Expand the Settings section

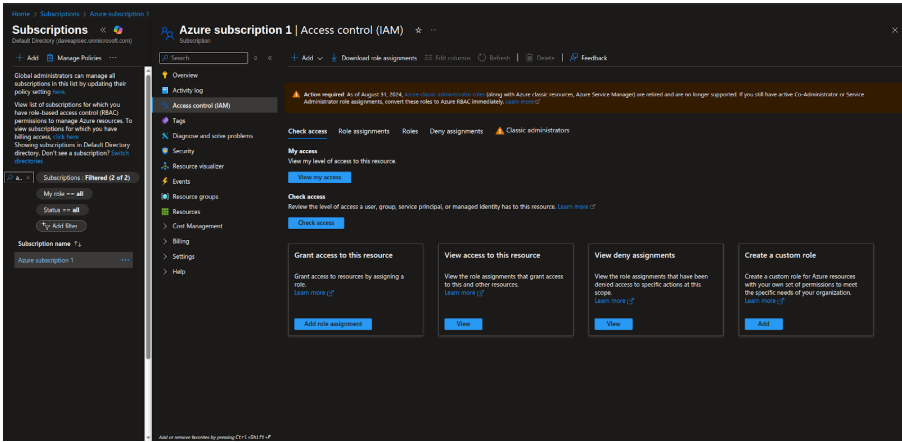coord(165,256)
